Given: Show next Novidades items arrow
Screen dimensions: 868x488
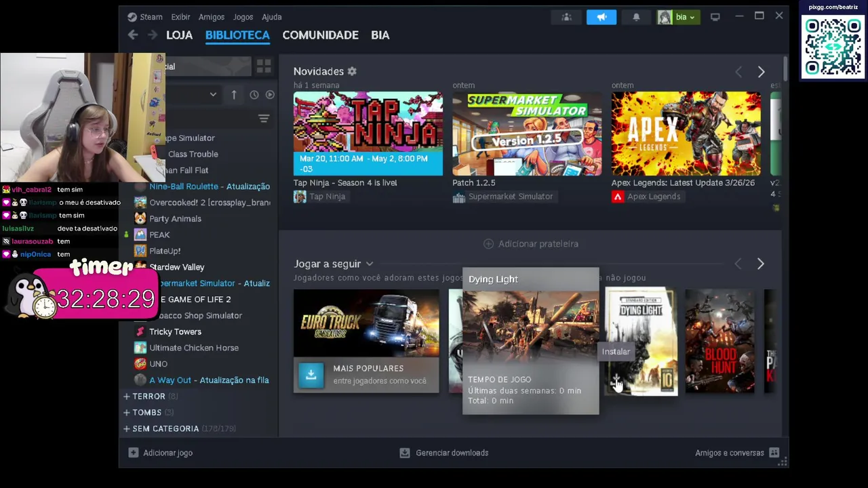Looking at the screenshot, I should pos(761,72).
